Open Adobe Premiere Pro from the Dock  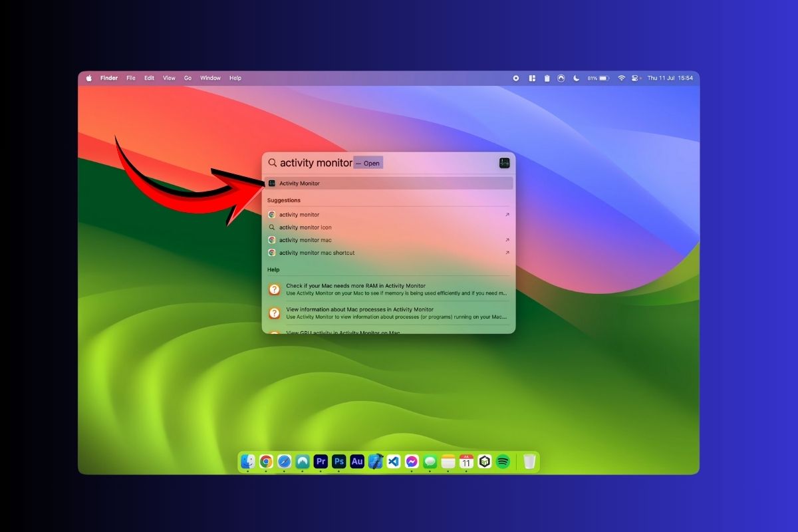tap(321, 462)
